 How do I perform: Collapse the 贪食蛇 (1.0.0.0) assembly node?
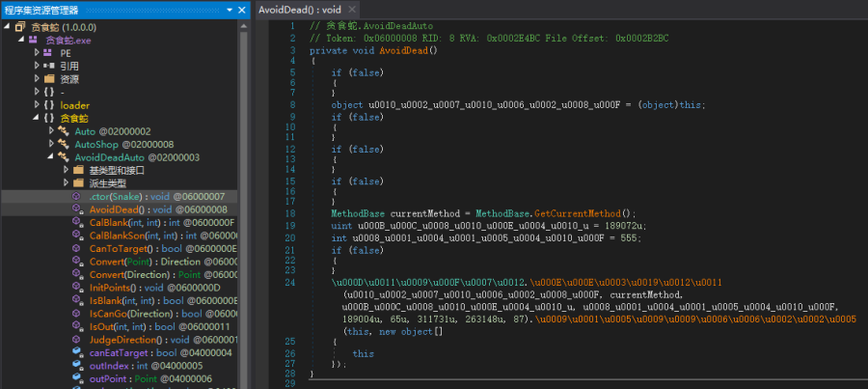[7, 27]
